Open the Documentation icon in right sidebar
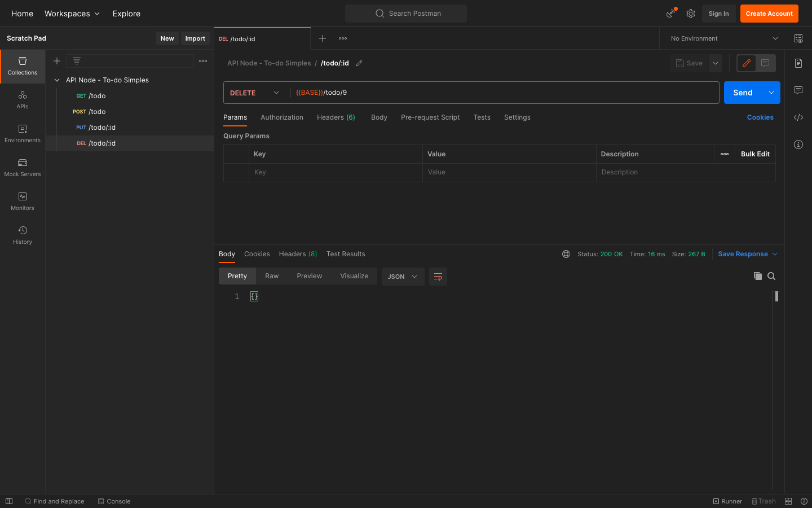 tap(798, 63)
